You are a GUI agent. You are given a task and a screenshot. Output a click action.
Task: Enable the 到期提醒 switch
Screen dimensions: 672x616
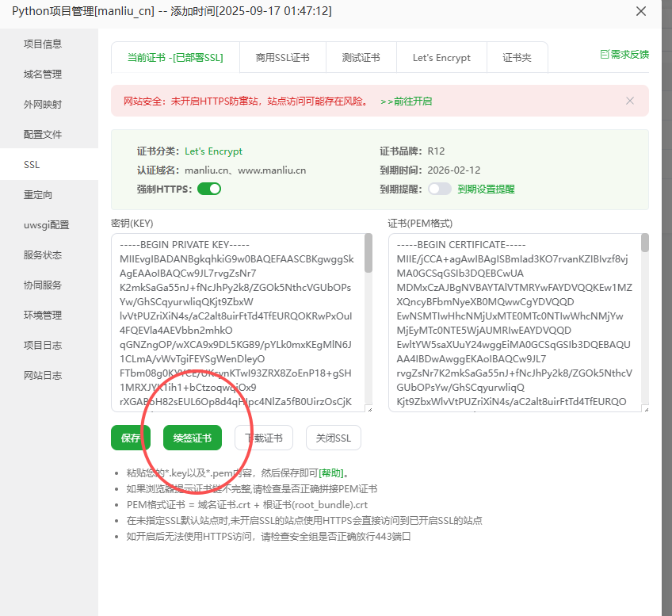(x=441, y=189)
